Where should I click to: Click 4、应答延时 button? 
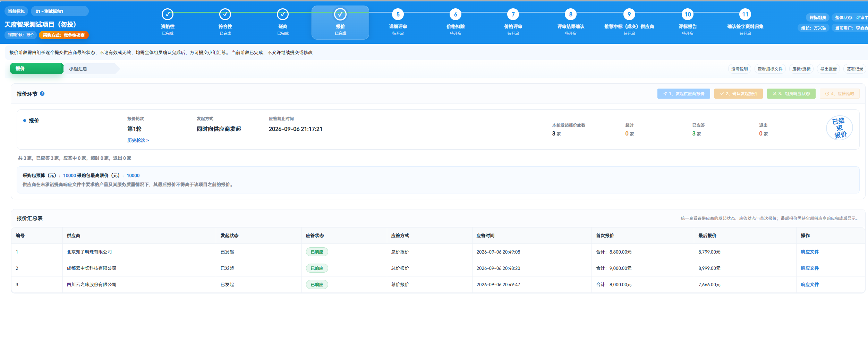click(840, 94)
